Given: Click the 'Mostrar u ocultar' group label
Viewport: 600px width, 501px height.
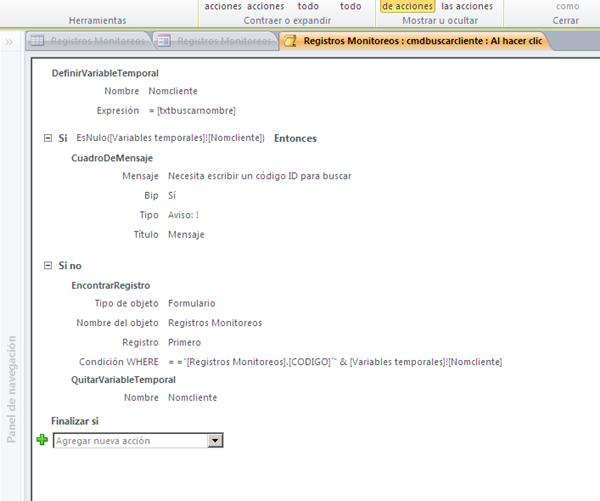Looking at the screenshot, I should (x=440, y=21).
